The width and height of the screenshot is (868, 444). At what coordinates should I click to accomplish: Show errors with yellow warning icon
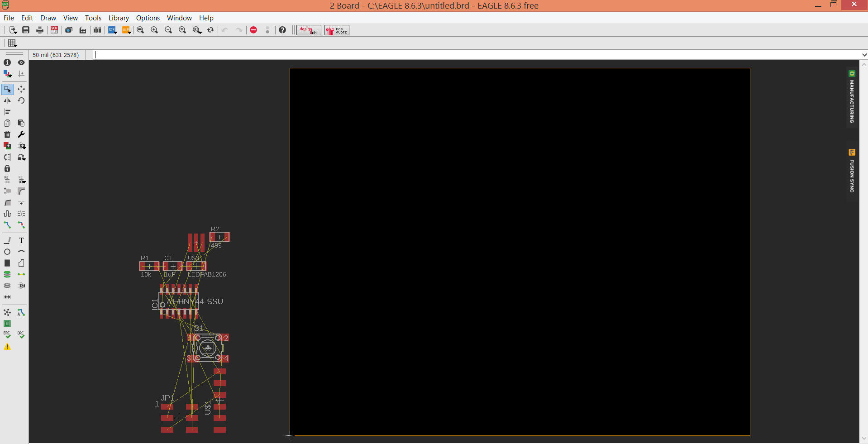pyautogui.click(x=7, y=347)
